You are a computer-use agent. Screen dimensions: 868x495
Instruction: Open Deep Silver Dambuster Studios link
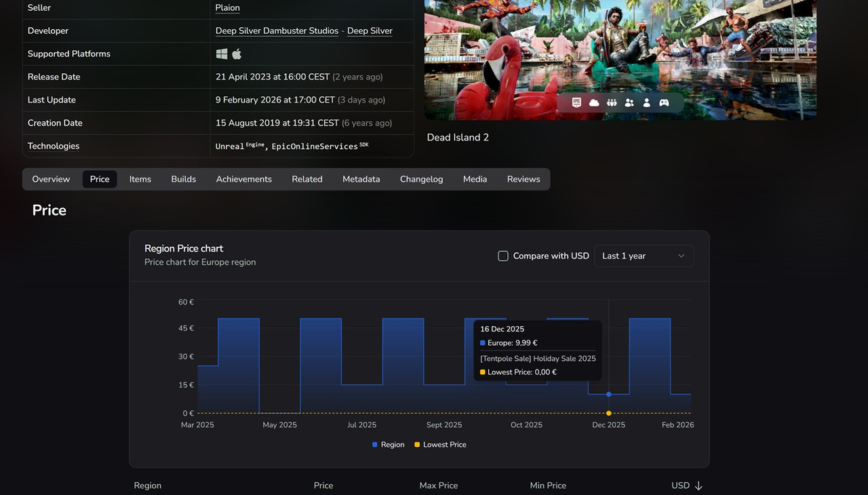(x=277, y=31)
